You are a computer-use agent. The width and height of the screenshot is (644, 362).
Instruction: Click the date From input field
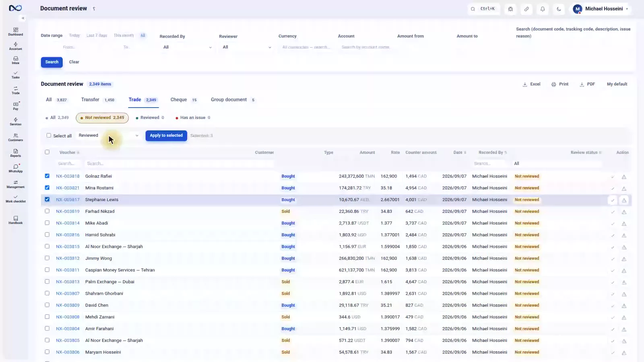(69, 47)
